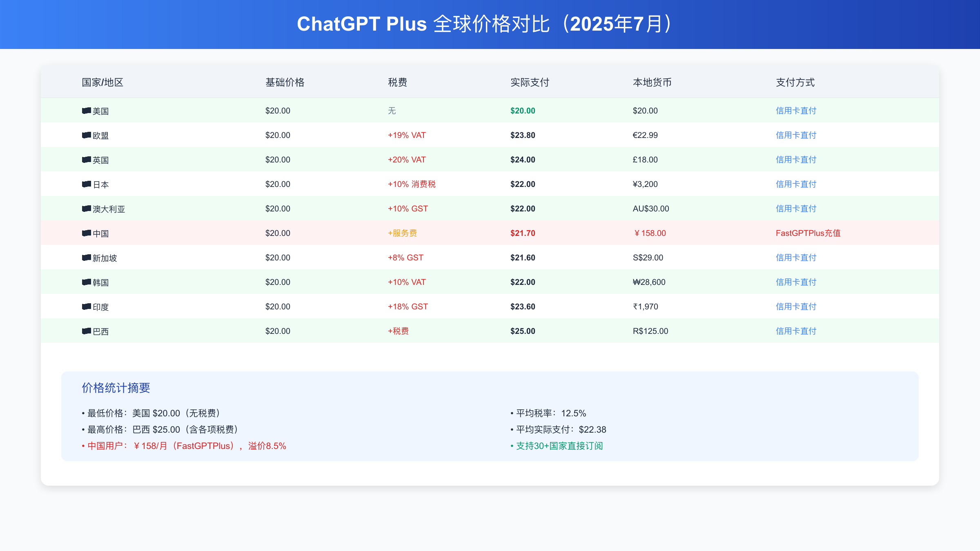The image size is (980, 551).
Task: Select the S$29.00 local currency value
Action: coord(648,258)
